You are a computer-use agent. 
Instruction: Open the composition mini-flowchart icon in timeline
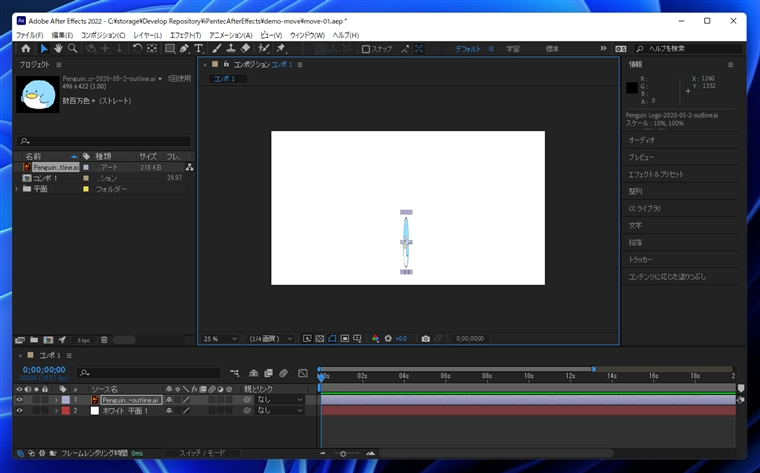click(x=235, y=373)
